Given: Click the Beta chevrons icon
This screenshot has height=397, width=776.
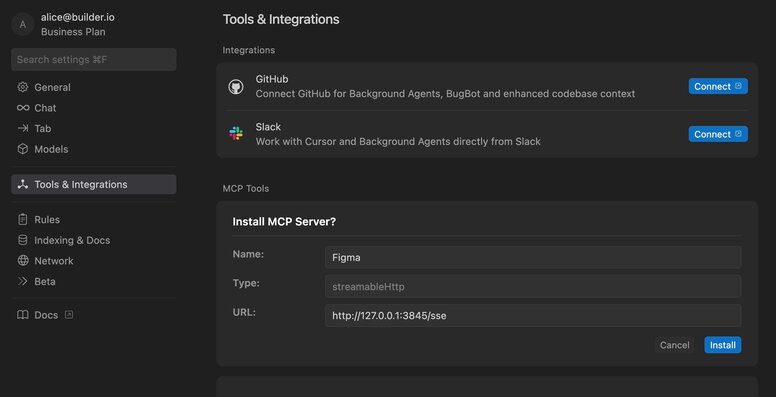Looking at the screenshot, I should pos(23,281).
